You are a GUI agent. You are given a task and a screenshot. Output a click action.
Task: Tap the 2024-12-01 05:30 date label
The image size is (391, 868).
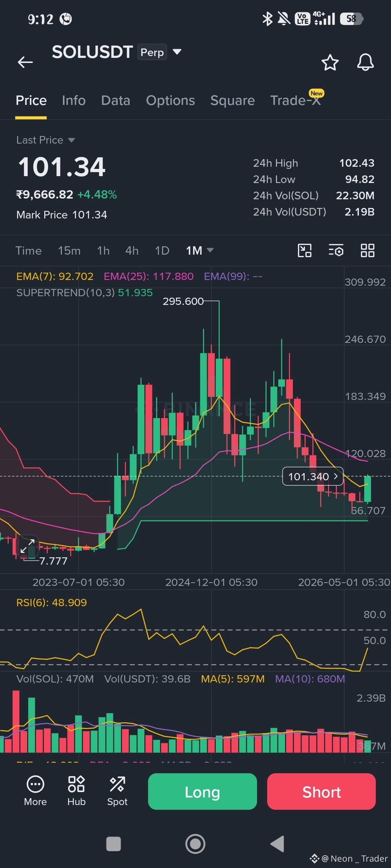(211, 582)
